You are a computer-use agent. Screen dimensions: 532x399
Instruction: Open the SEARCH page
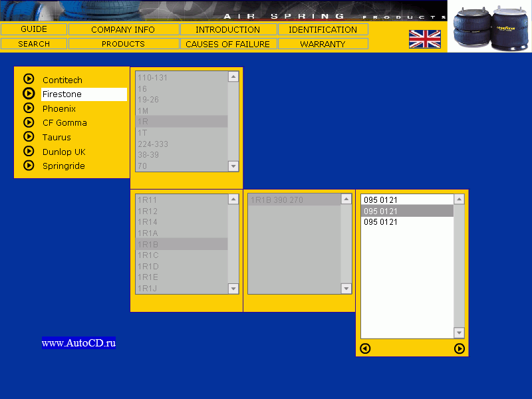pos(34,44)
